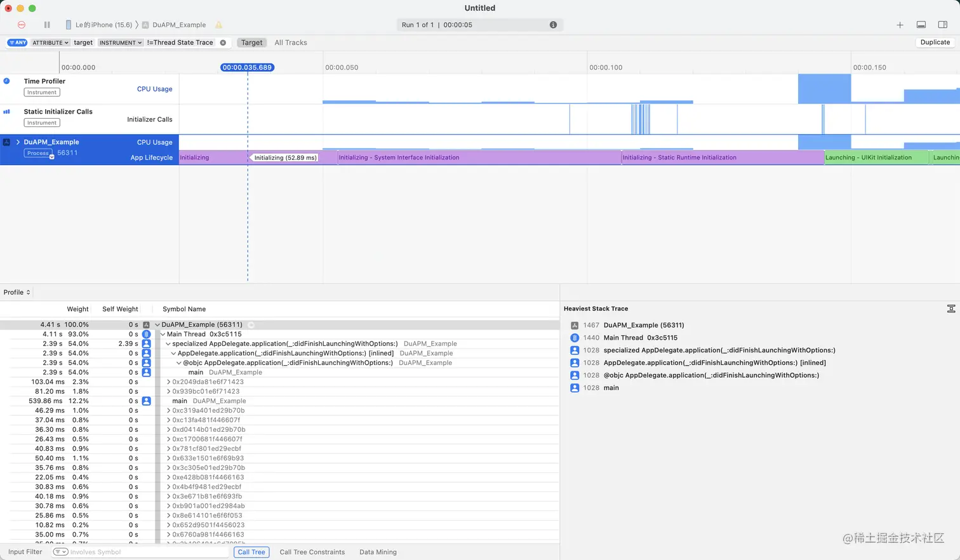This screenshot has height=560, width=960.
Task: Open the Call Tree Constraints tab
Action: click(312, 552)
